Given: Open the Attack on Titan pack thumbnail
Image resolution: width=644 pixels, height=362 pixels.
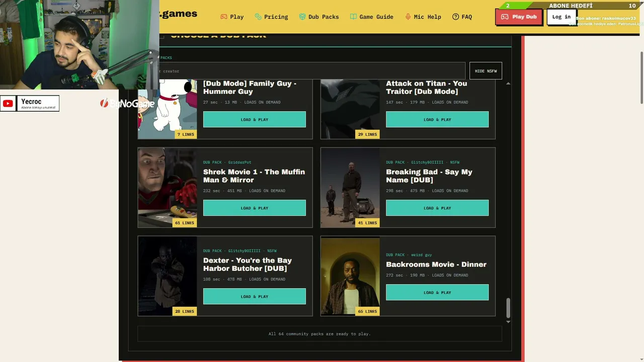Looking at the screenshot, I should click(x=350, y=109).
